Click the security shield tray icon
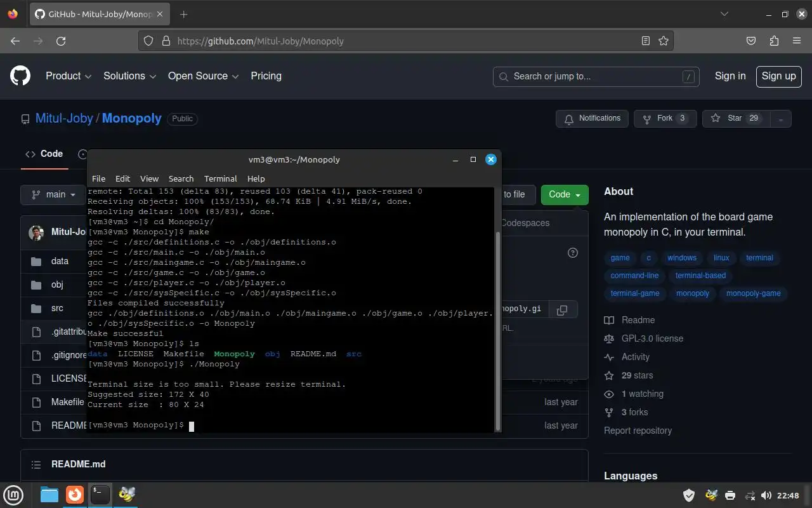Viewport: 812px width, 508px height. pos(689,495)
